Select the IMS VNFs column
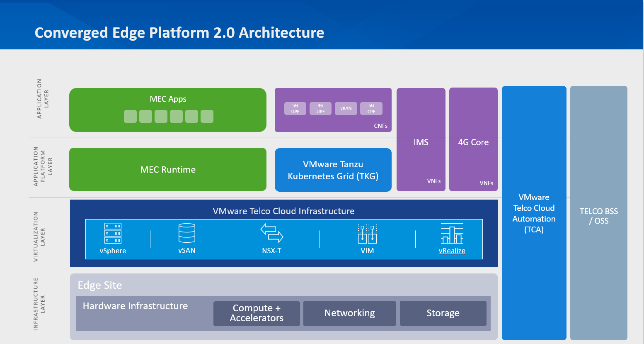644x344 pixels. (421, 139)
